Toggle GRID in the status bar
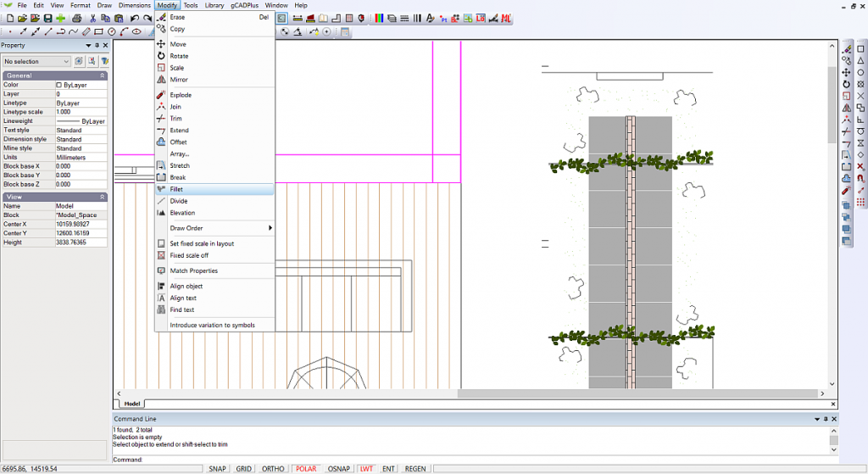 243,468
